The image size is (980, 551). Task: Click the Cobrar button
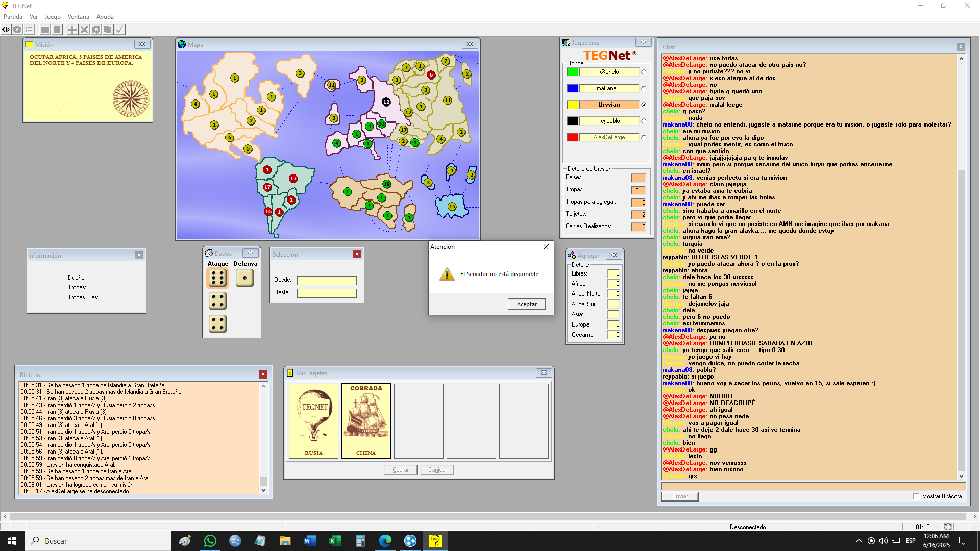[400, 470]
